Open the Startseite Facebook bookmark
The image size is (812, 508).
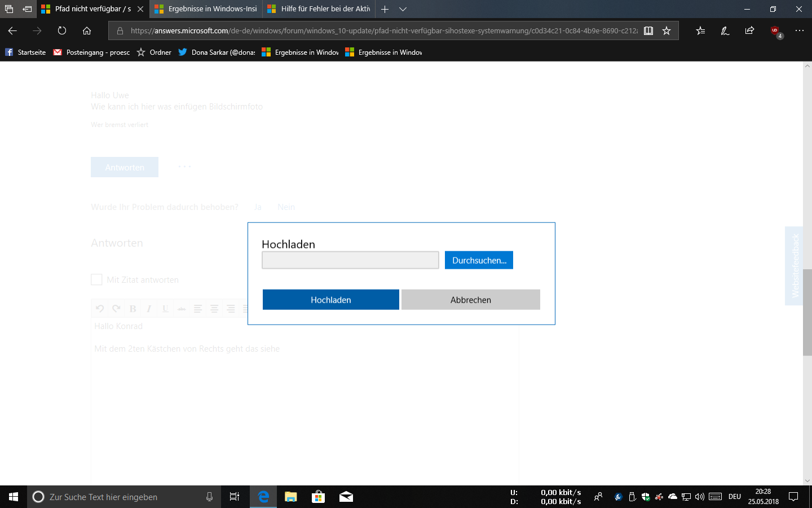pyautogui.click(x=25, y=52)
